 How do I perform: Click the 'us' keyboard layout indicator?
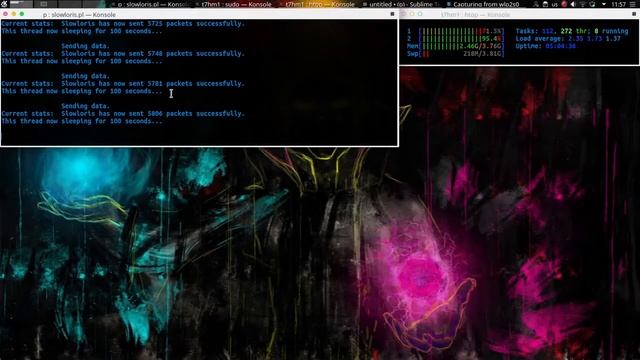click(x=555, y=4)
